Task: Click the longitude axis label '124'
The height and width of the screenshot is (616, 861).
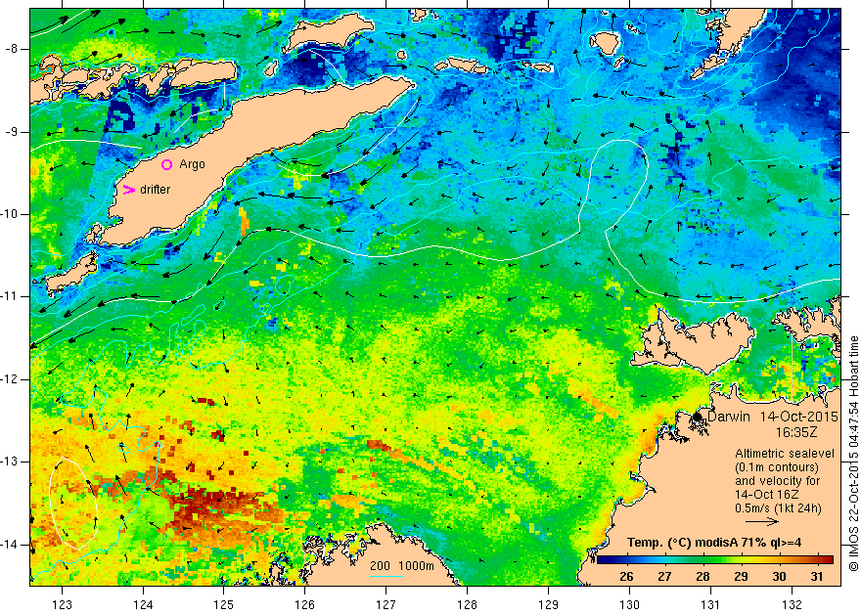Action: pos(143,604)
